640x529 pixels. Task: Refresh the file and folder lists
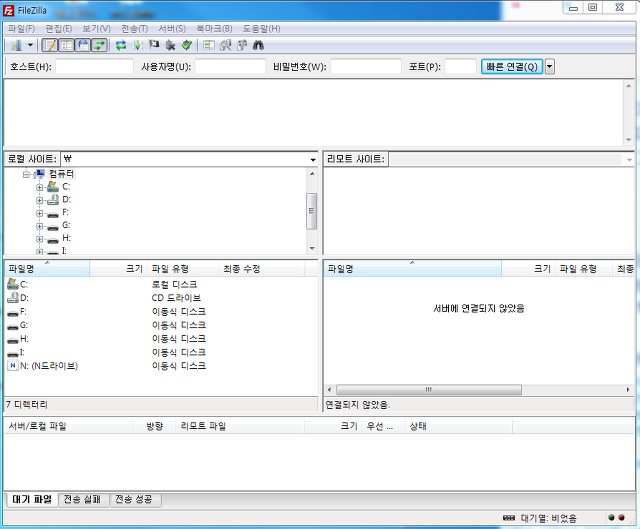[121, 45]
